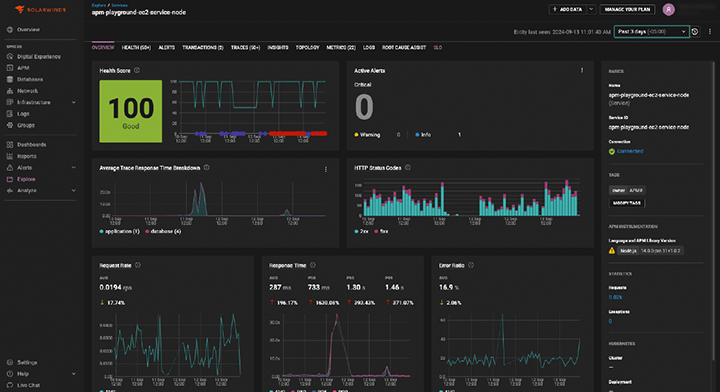The width and height of the screenshot is (720, 392).
Task: Open the user profile avatar
Action: coord(669,9)
